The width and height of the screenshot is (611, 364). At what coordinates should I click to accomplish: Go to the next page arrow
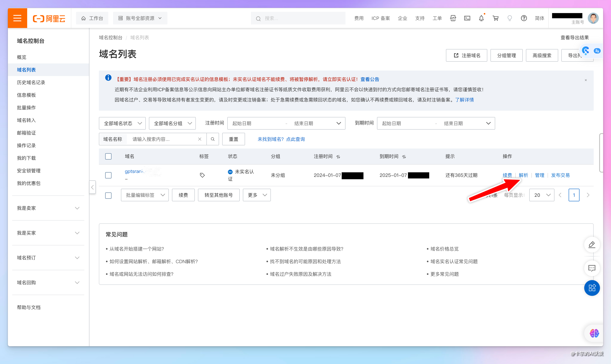click(x=588, y=195)
